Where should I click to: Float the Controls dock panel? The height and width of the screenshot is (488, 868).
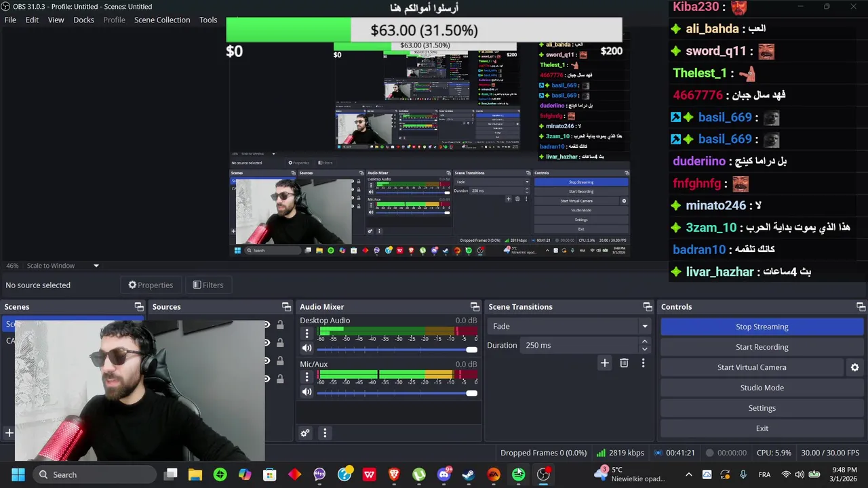pos(861,307)
